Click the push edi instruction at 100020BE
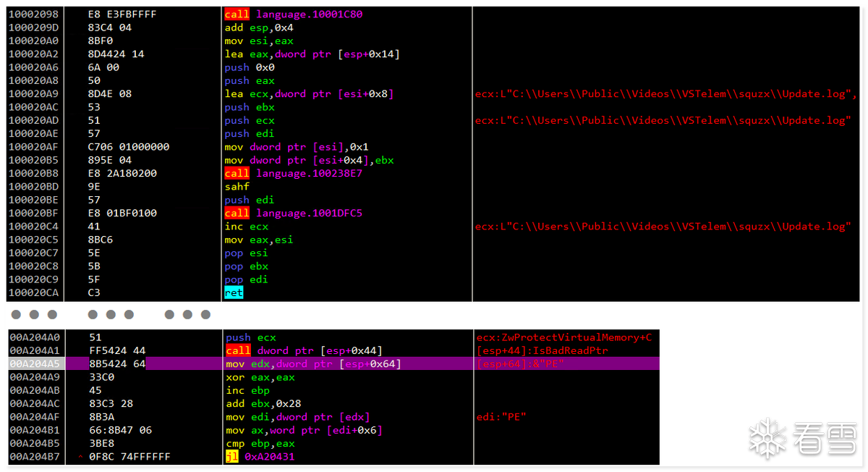Viewport: 868px width, 472px height. (x=249, y=200)
